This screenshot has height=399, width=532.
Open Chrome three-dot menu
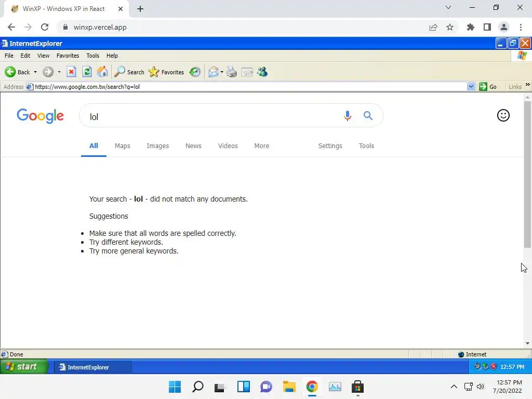coord(521,27)
